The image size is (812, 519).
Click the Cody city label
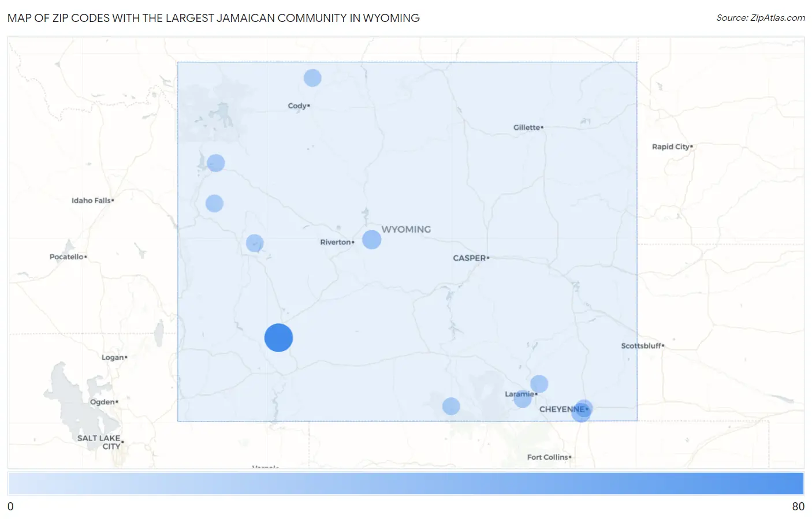(299, 106)
